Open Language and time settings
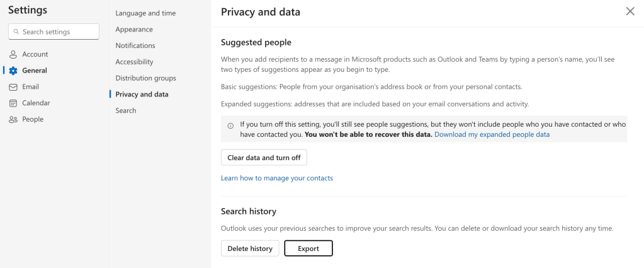This screenshot has width=644, height=268. click(x=145, y=13)
